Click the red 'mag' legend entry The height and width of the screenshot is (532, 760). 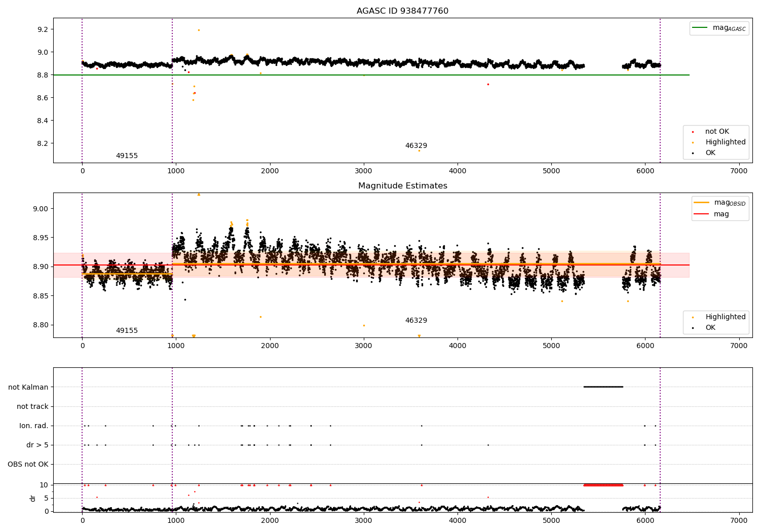[711, 214]
